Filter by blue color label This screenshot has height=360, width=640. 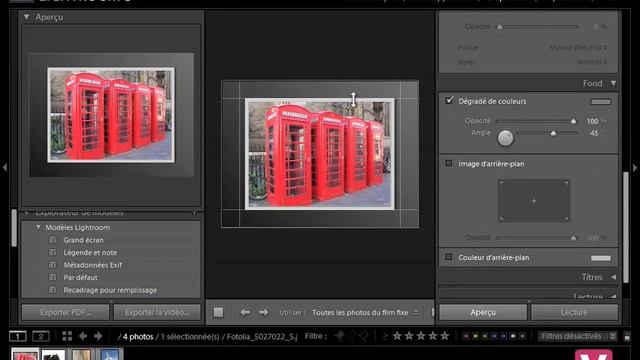[x=494, y=336]
